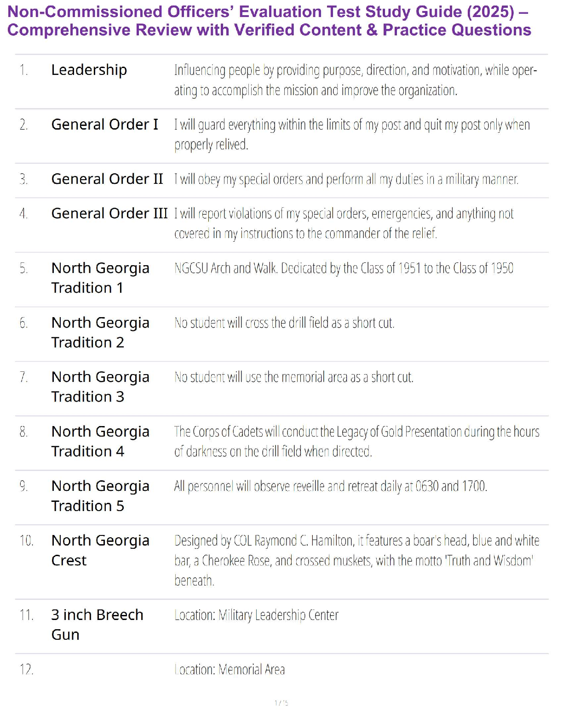Click the Location: Memorial Area text

(230, 670)
